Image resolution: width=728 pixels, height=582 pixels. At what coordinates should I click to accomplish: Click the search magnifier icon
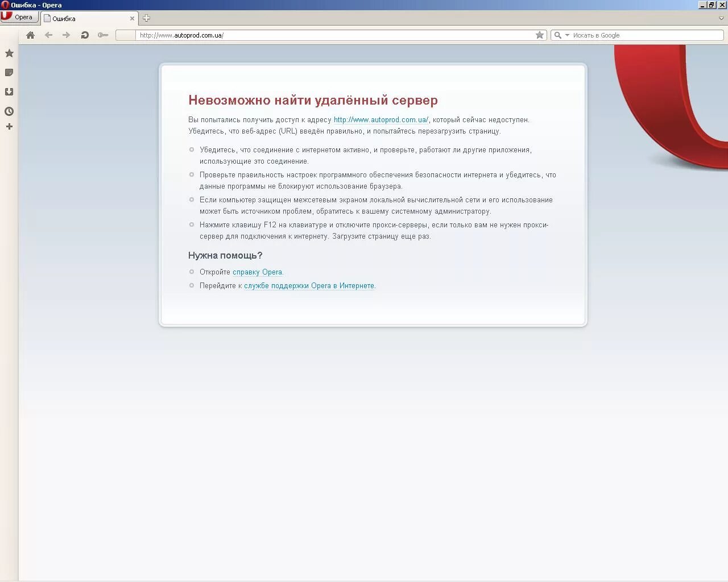coord(558,35)
